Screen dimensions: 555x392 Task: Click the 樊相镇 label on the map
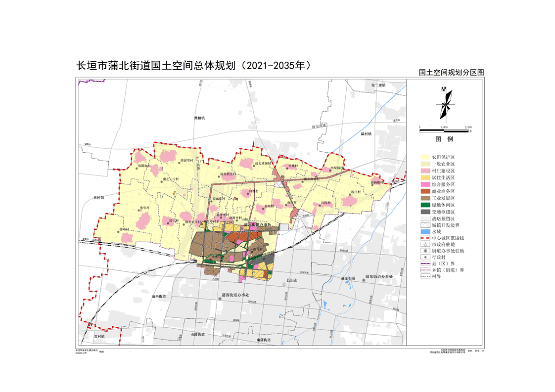coord(199,118)
